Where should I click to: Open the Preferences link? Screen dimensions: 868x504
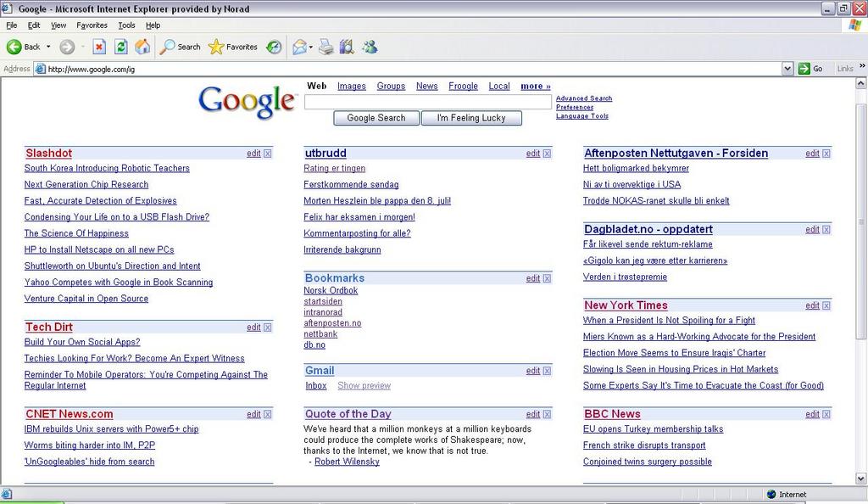[575, 108]
